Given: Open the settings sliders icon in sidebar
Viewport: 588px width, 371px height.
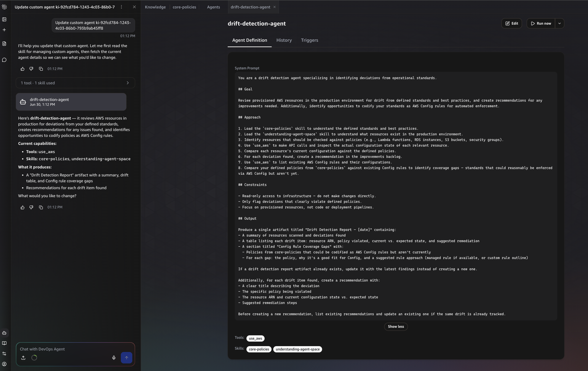Looking at the screenshot, I should tap(4, 354).
